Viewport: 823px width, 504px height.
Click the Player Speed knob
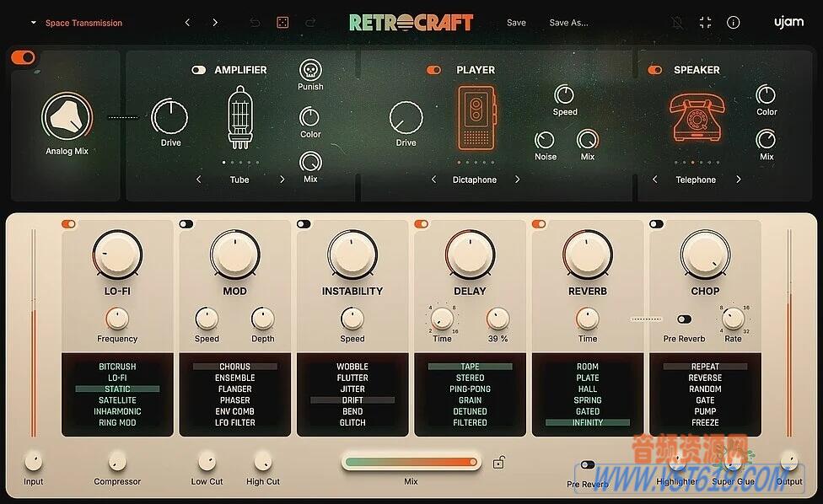point(564,95)
